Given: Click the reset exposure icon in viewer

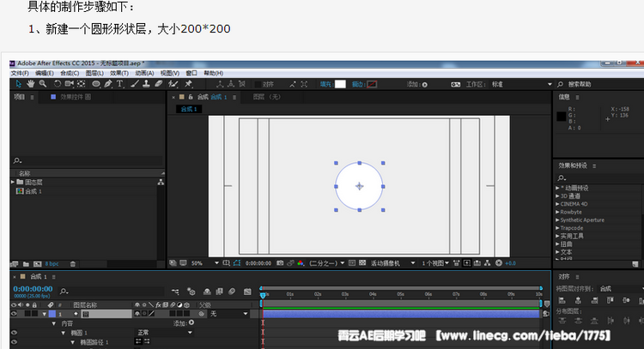Looking at the screenshot, I should tap(499, 263).
